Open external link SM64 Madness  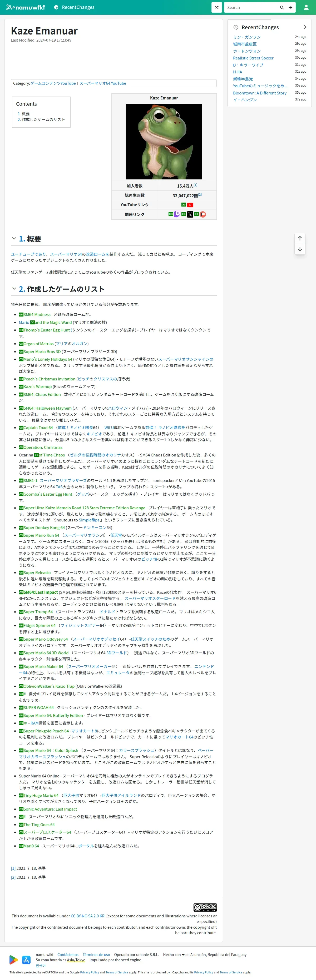pyautogui.click(x=35, y=315)
